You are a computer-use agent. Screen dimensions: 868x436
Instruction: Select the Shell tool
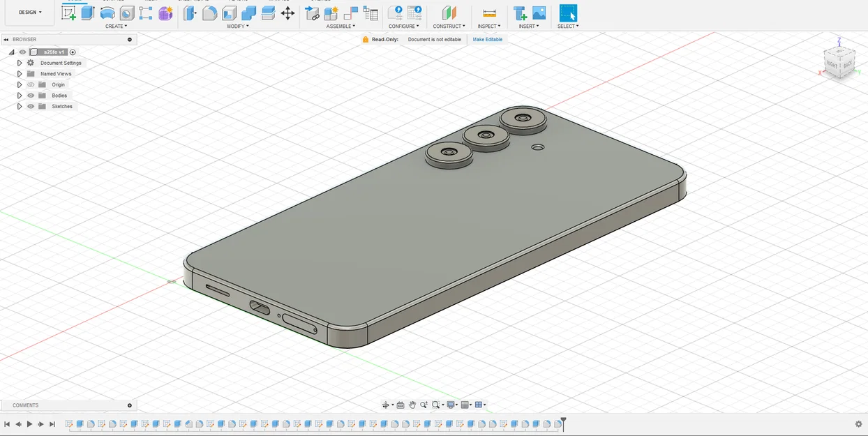pyautogui.click(x=230, y=13)
